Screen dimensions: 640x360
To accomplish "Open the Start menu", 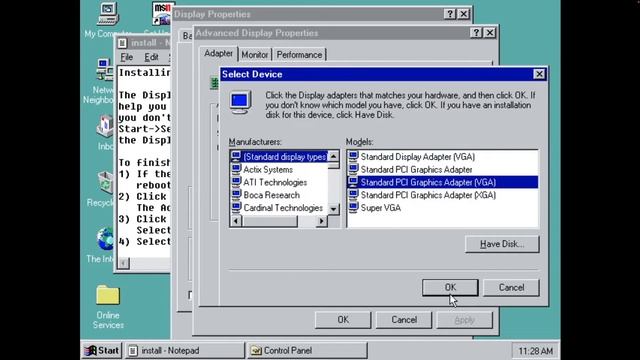I will [102, 351].
